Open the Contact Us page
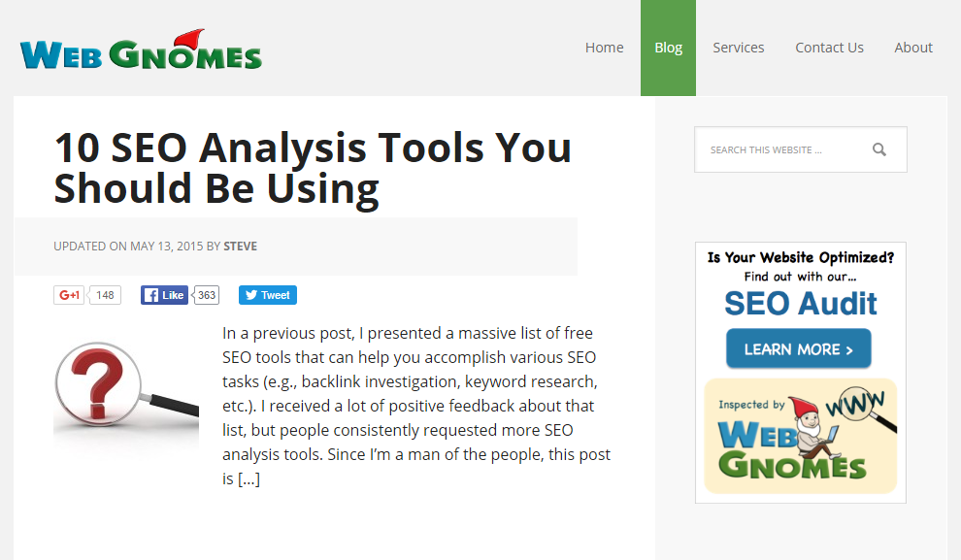 click(x=829, y=48)
